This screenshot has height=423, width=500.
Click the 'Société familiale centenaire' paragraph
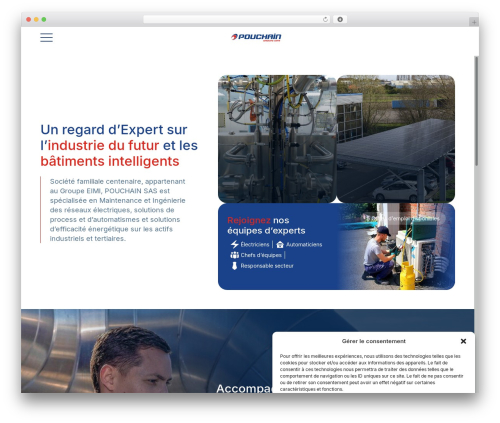coord(117,210)
